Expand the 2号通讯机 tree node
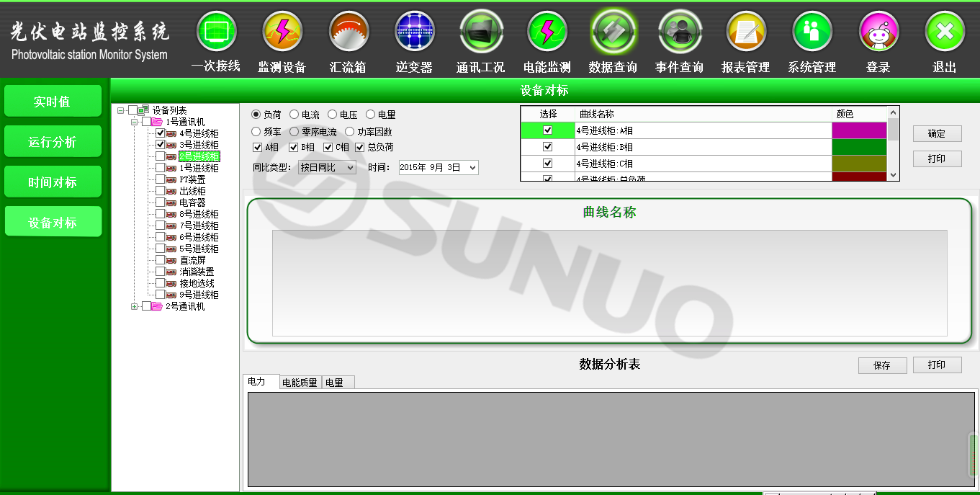Viewport: 980px width, 495px height. tap(135, 306)
